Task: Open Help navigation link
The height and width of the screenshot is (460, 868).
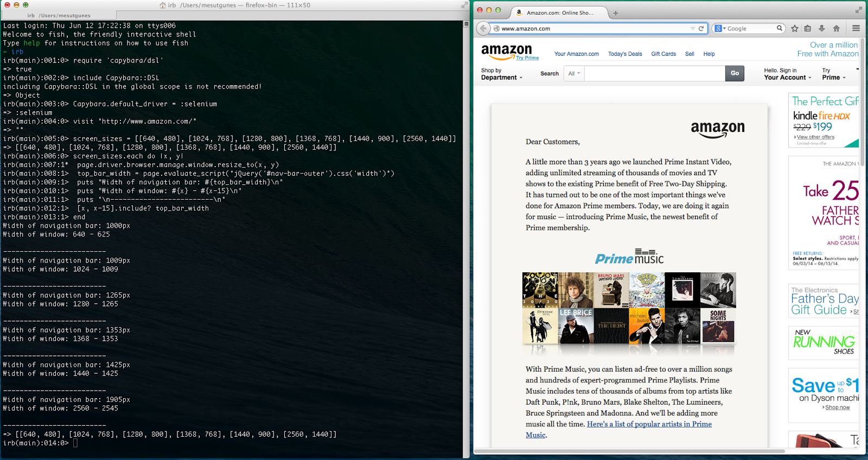Action: (x=709, y=54)
